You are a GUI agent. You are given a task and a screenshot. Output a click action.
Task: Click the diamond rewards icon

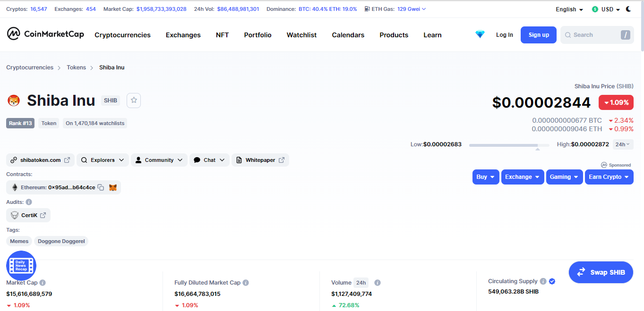[480, 34]
